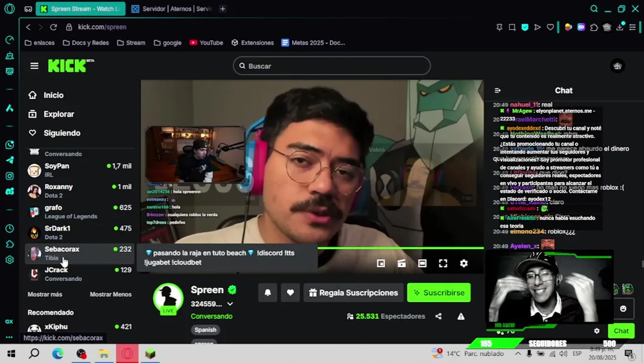Open grafo's channel in sidebar

tap(80, 212)
